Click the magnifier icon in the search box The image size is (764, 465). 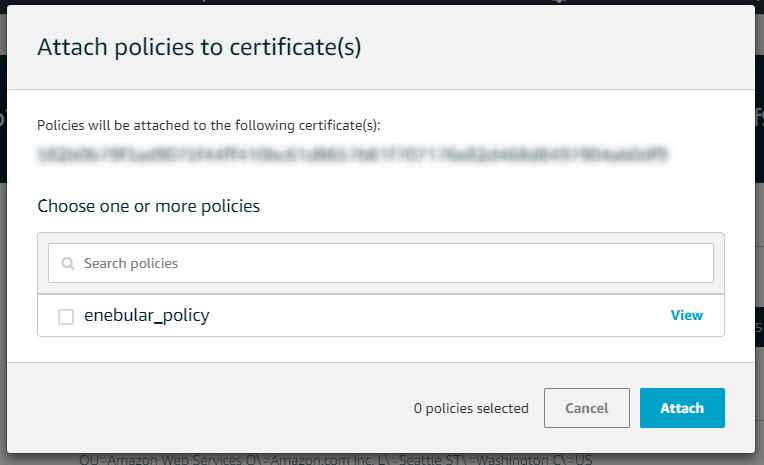coord(68,264)
